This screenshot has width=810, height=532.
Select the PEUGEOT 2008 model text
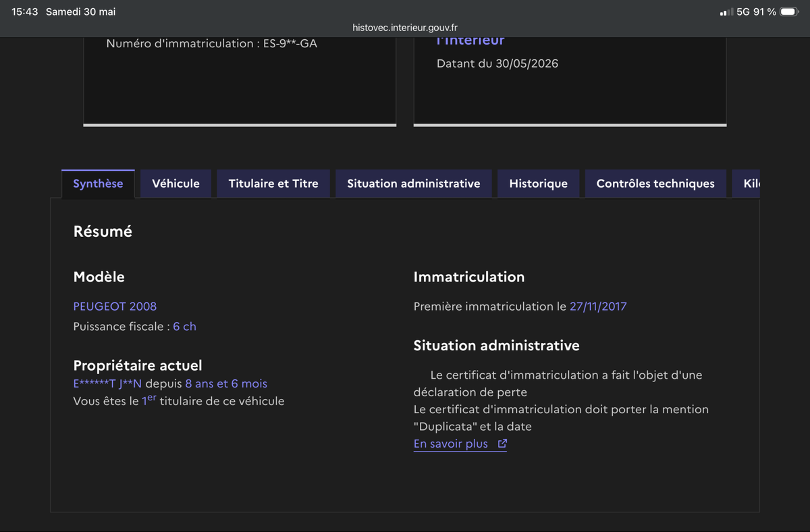115,306
